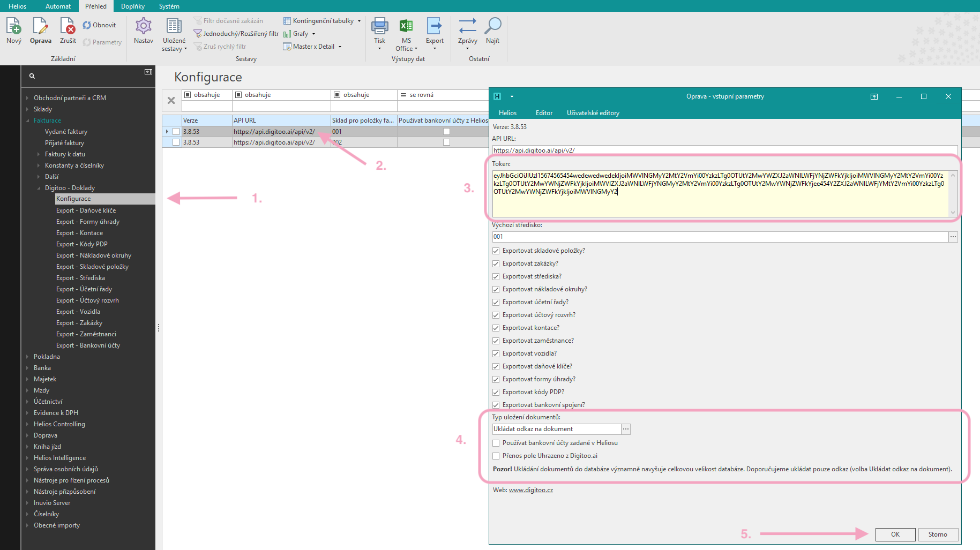Viewport: 980px width, 550px height.
Task: Click the Parametry icon
Action: click(x=87, y=42)
